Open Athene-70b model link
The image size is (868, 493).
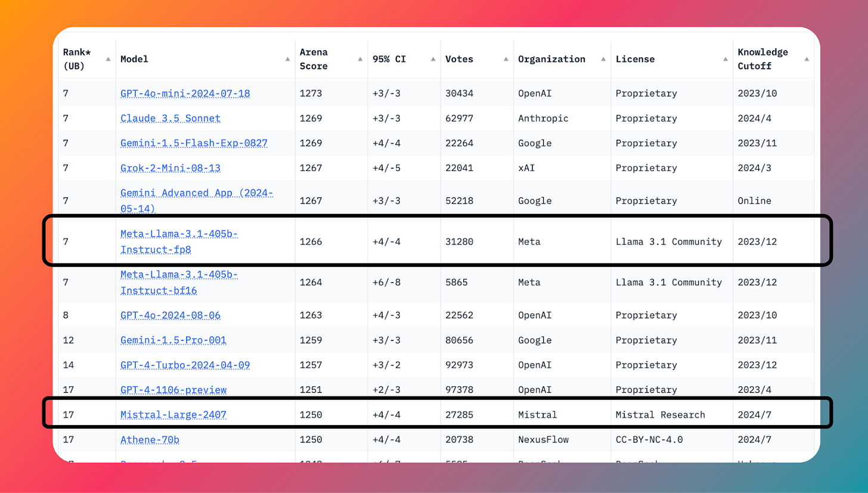click(150, 439)
